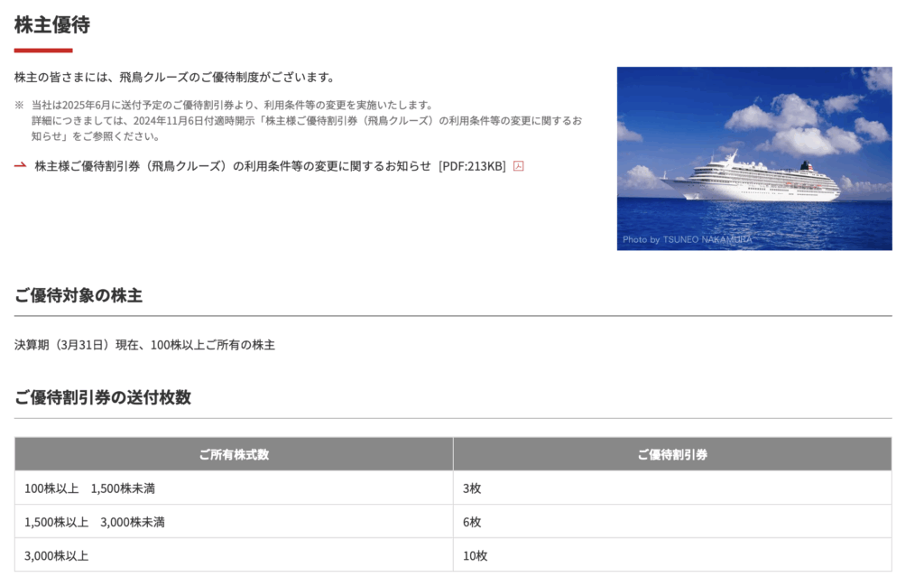Click the Asuka cruise ship photo
Image resolution: width=924 pixels, height=586 pixels.
point(754,159)
